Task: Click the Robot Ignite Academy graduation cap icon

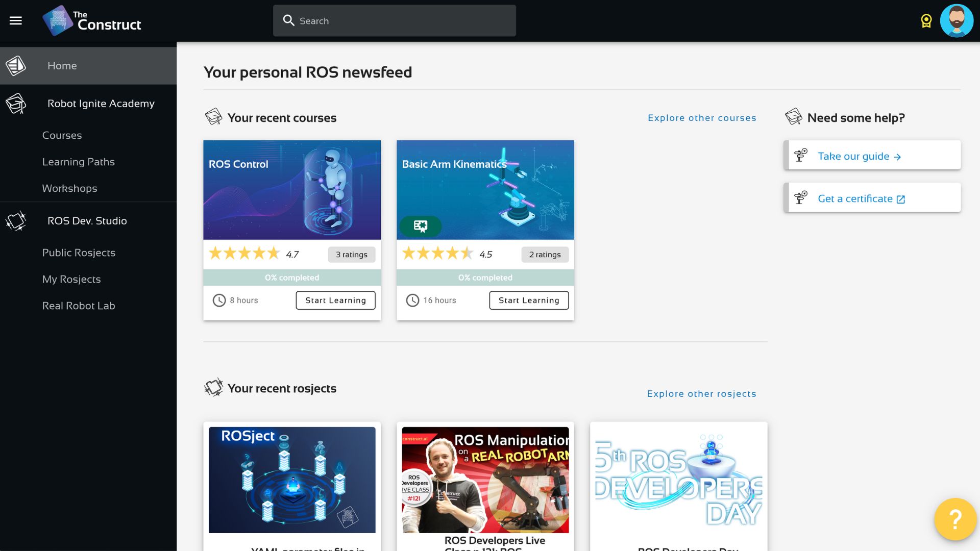Action: [16, 104]
